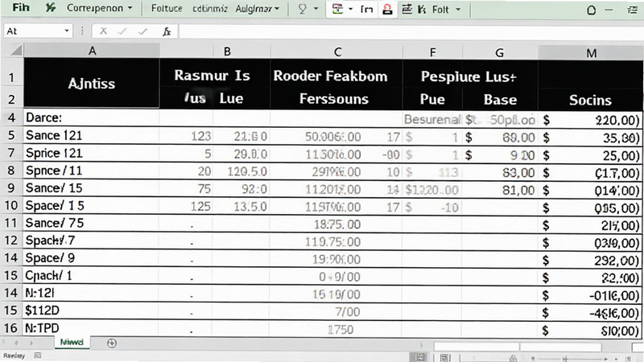The width and height of the screenshot is (644, 362).
Task: Add a new sheet with plus icon
Action: [112, 343]
